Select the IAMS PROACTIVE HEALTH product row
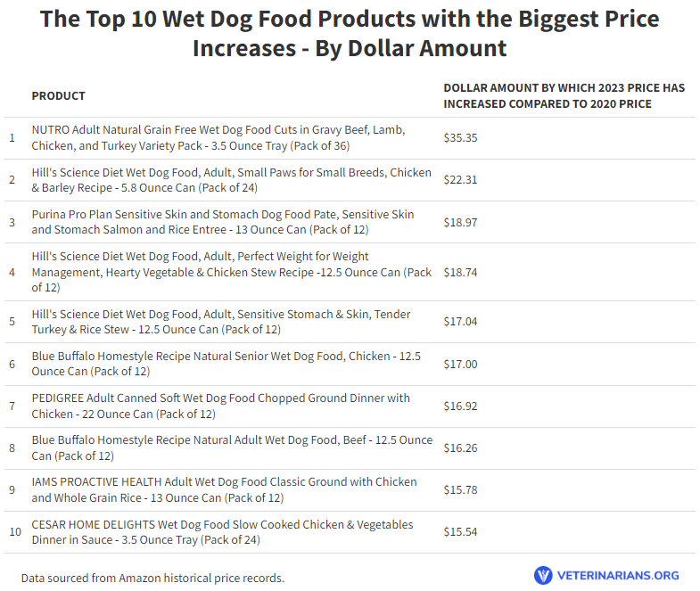 pos(350,490)
